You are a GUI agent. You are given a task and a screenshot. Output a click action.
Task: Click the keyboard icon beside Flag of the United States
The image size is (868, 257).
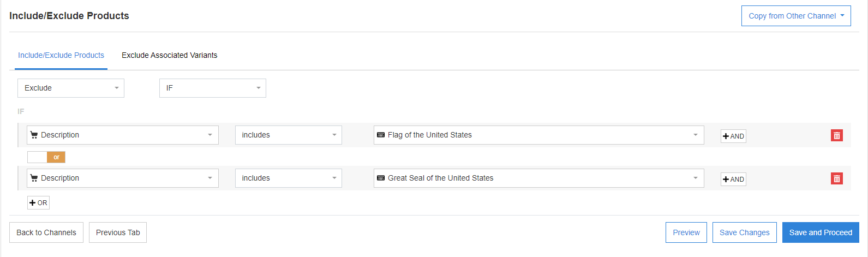pos(381,135)
